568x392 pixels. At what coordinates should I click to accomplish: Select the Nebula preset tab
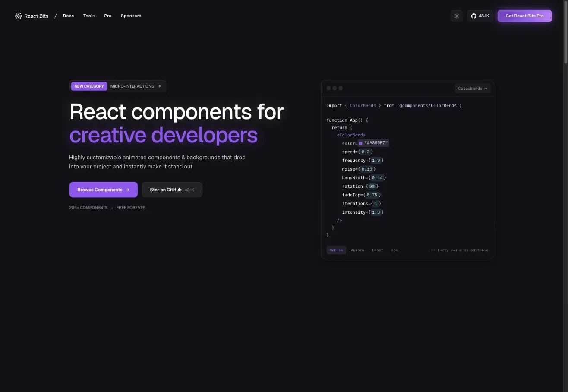pos(336,250)
